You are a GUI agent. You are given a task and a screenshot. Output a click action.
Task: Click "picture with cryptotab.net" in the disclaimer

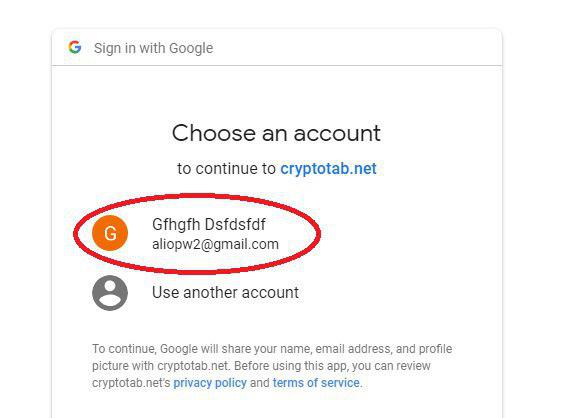[160, 366]
